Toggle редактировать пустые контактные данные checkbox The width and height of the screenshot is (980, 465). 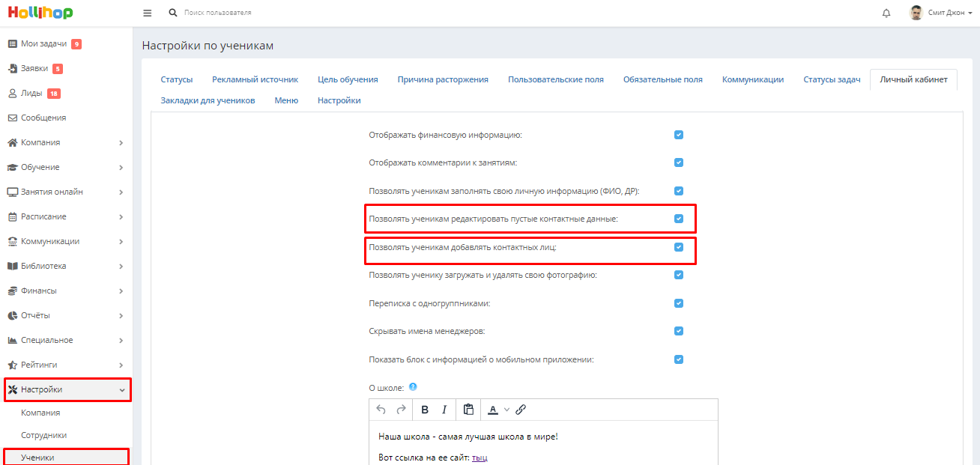click(x=679, y=219)
